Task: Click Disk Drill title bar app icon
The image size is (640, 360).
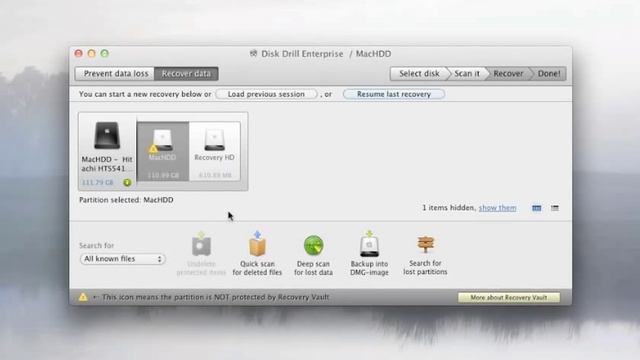Action: [253, 53]
